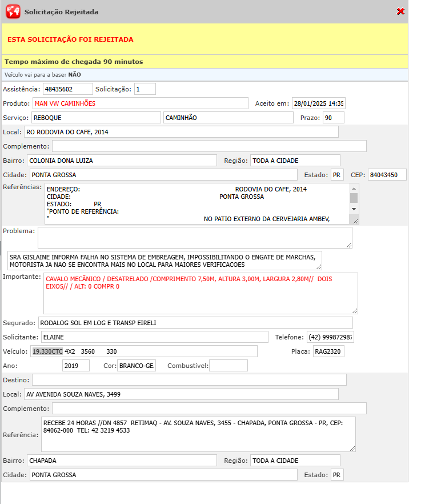
Task: Click the Solicitação number field
Action: pos(145,89)
